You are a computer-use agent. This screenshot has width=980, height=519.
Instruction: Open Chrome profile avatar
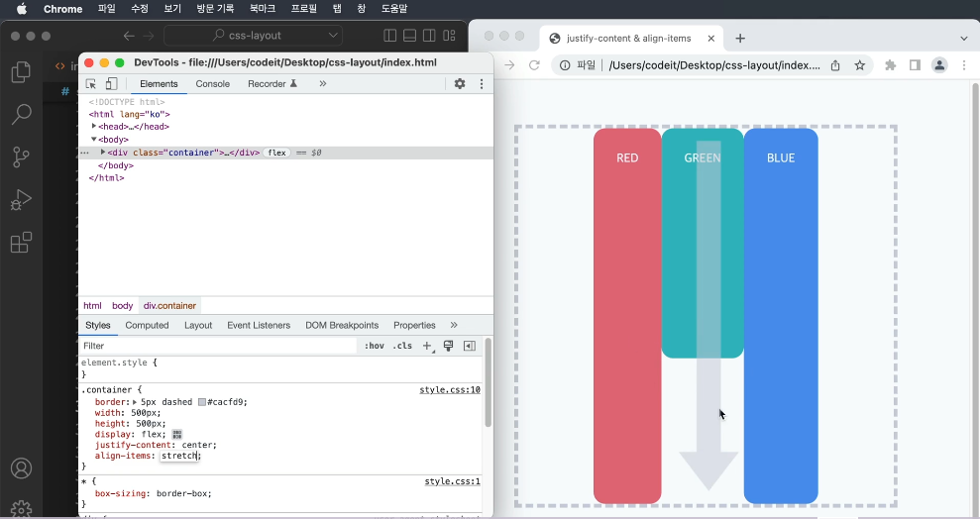click(x=939, y=65)
